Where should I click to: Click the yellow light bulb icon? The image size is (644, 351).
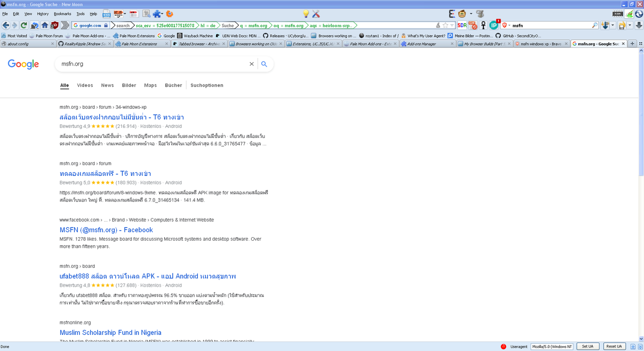click(x=306, y=14)
